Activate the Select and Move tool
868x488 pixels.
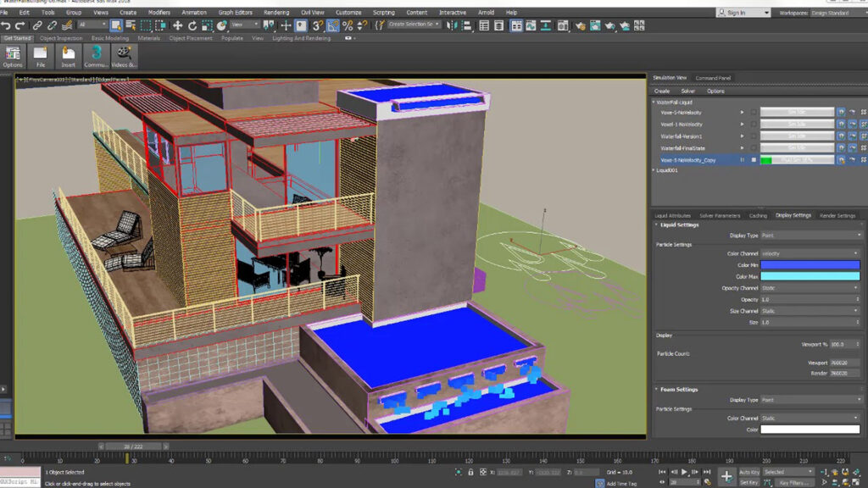(x=178, y=25)
